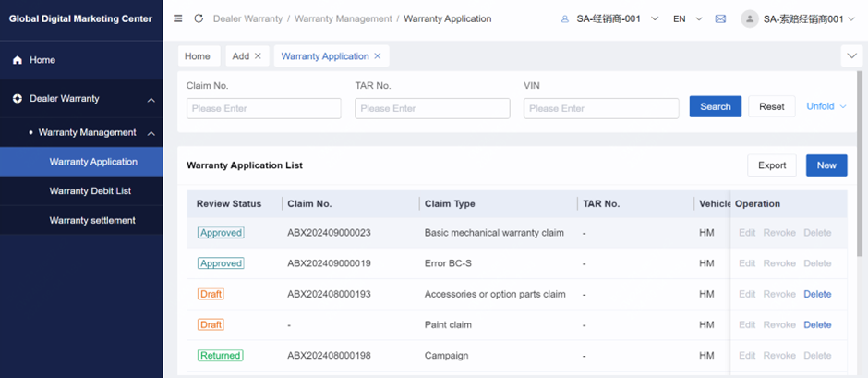Collapse the Warranty Management submenu
The image size is (868, 378).
click(x=151, y=133)
